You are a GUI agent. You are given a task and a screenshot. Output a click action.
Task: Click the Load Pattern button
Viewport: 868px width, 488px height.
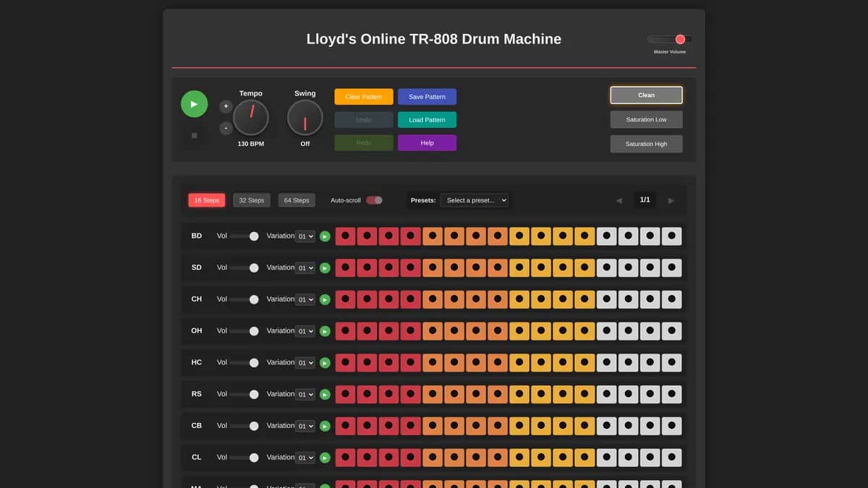click(x=427, y=120)
